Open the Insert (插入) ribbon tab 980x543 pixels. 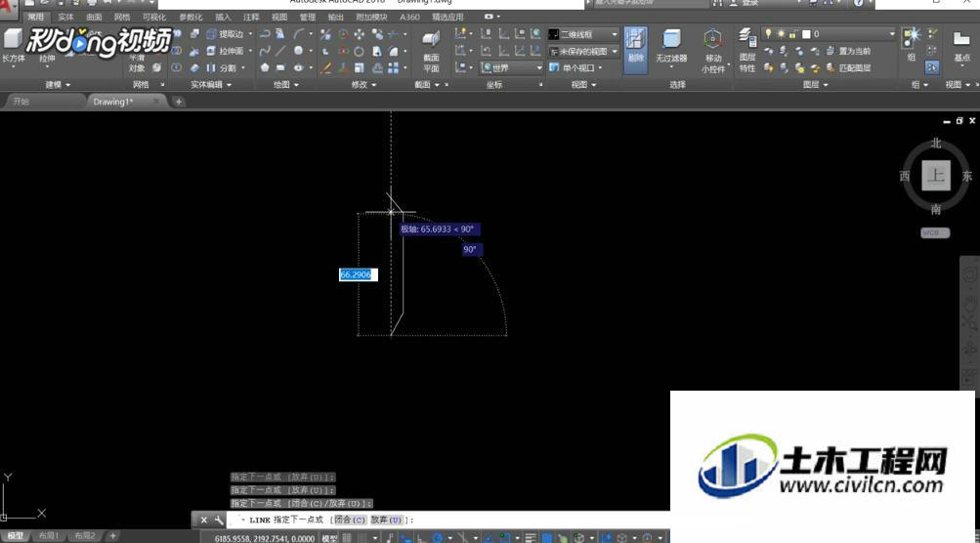tap(223, 17)
